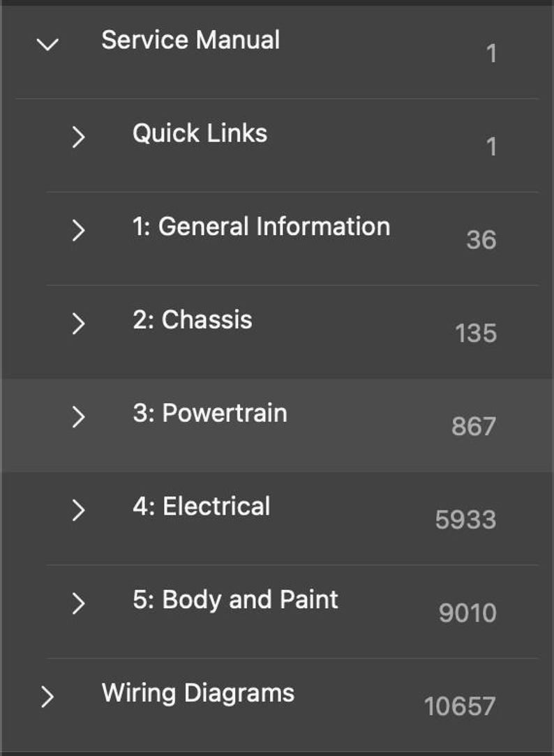Viewport: 554px width, 756px height.
Task: Expand the 1: General Information chevron
Action: point(78,230)
